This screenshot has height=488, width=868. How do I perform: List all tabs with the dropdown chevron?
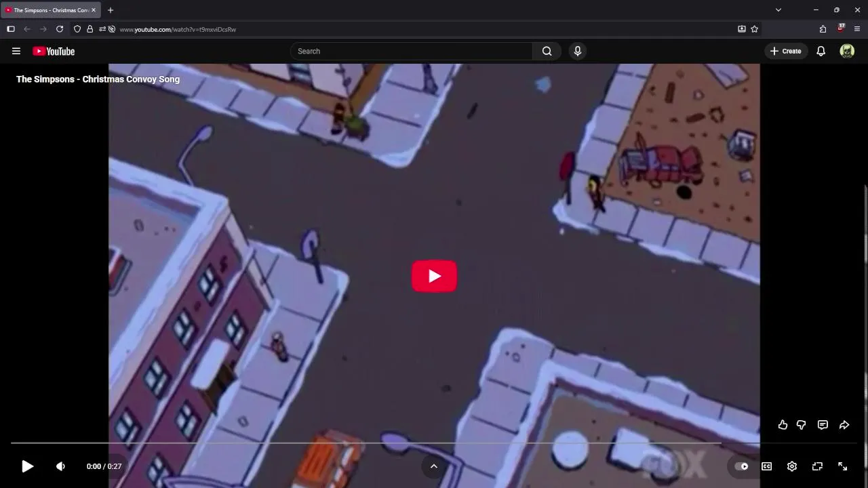(x=778, y=10)
